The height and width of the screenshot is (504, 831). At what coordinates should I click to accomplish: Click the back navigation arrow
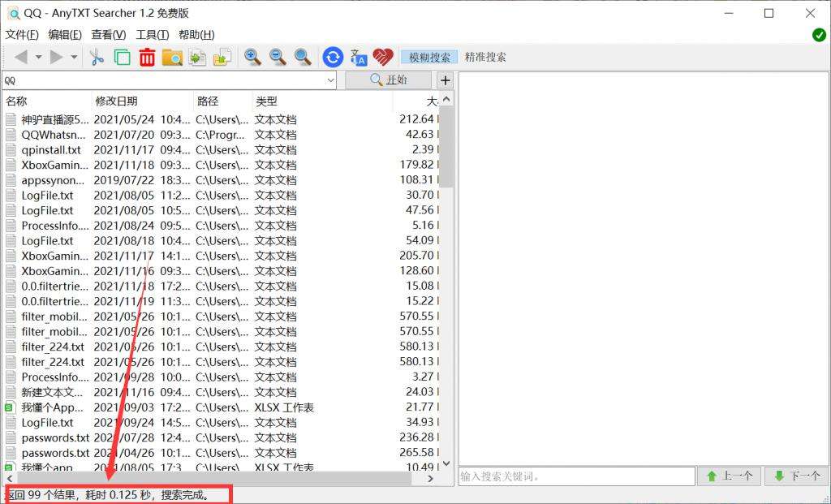[x=20, y=57]
